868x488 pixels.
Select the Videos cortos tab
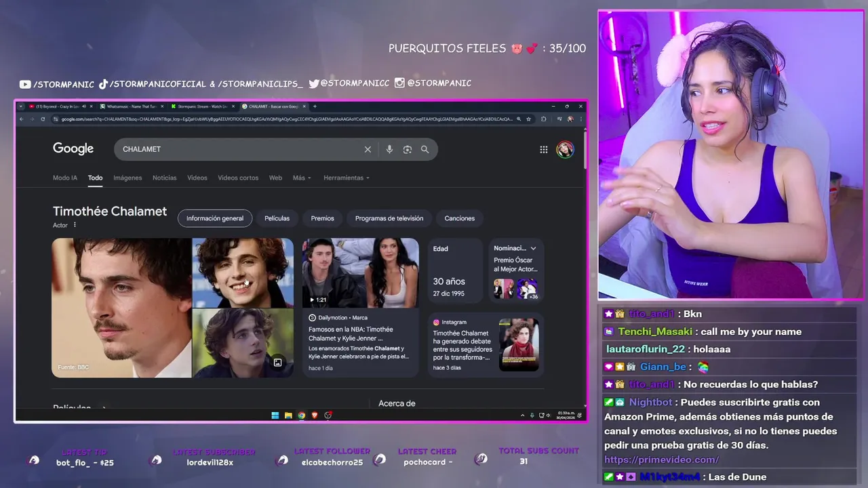tap(238, 178)
